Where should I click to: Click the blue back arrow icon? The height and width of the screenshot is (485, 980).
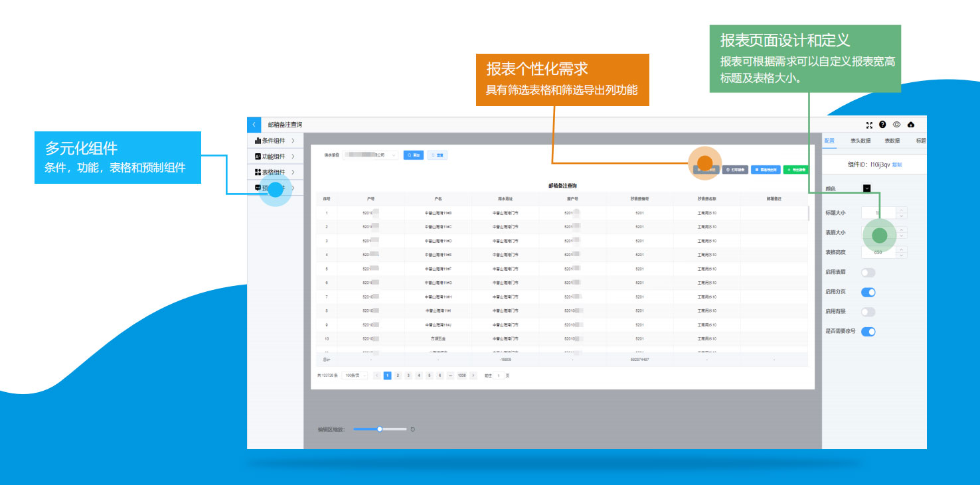(254, 125)
